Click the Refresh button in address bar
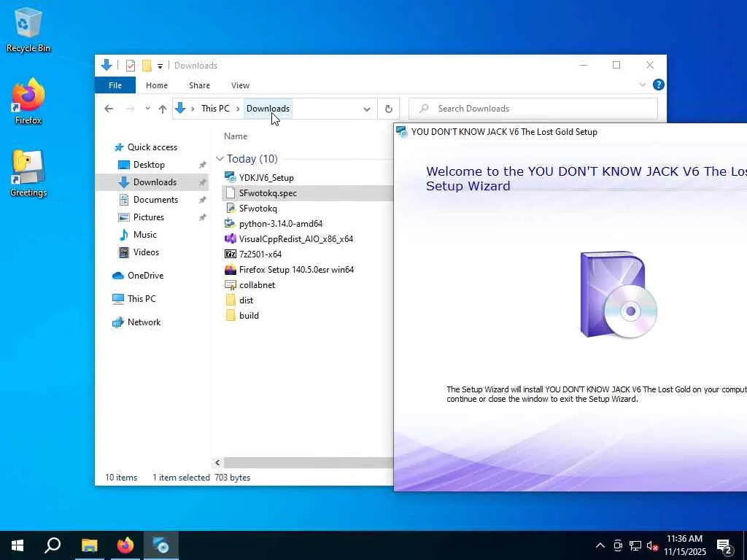Viewport: 747px width, 560px height. pos(388,109)
